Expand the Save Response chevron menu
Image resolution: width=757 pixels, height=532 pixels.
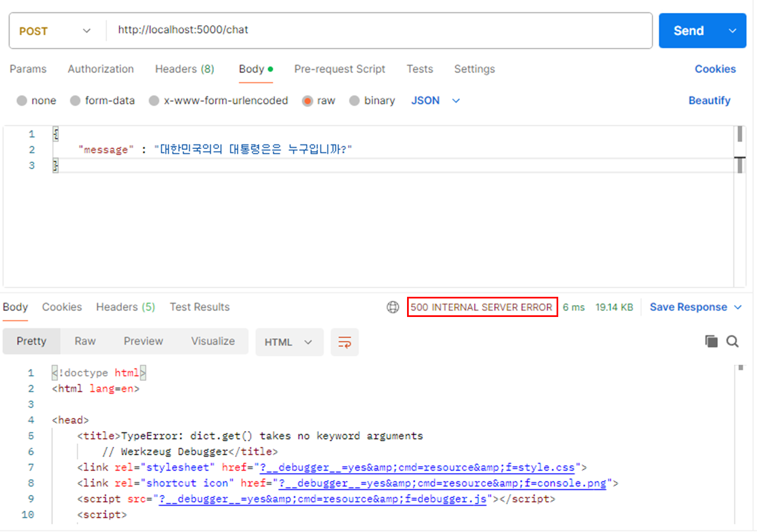tap(738, 307)
